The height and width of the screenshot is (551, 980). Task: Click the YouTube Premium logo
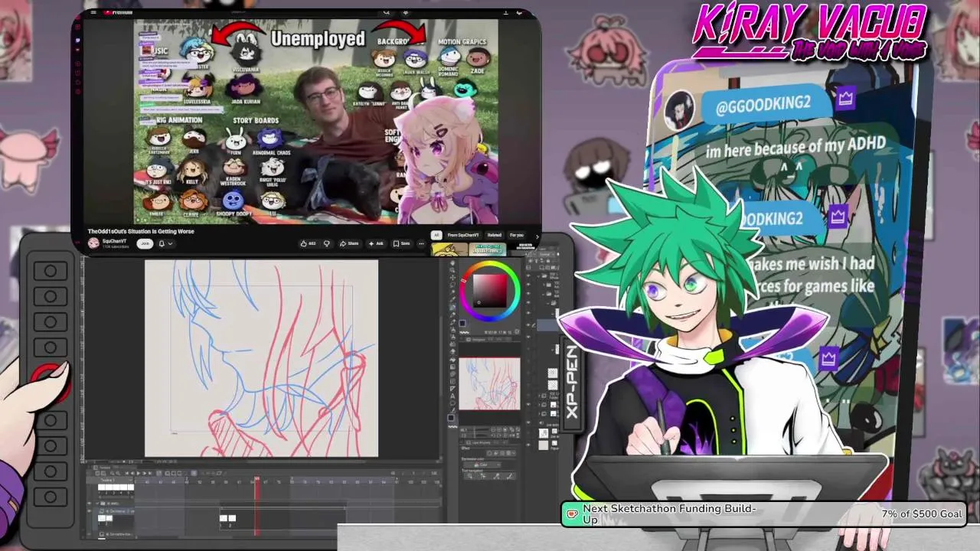tap(117, 12)
